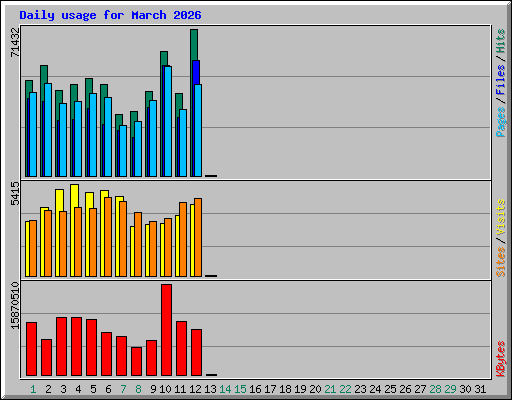Click day 7 on the x-axis
Image resolution: width=512 pixels, height=400 pixels.
123,389
